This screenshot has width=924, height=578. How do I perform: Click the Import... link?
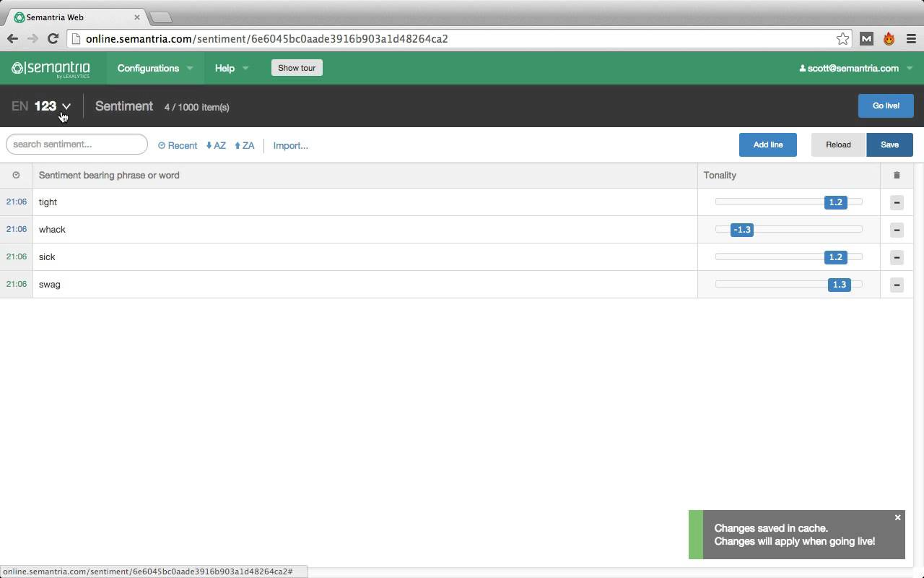tap(290, 145)
